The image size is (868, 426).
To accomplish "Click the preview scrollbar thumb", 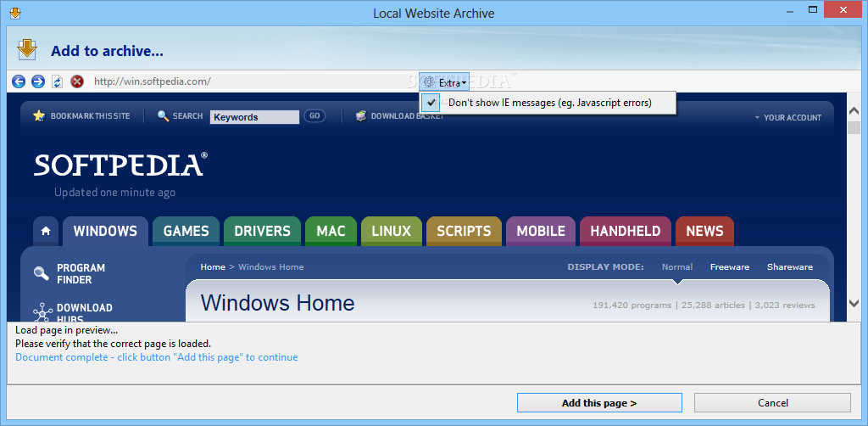I will click(x=854, y=128).
